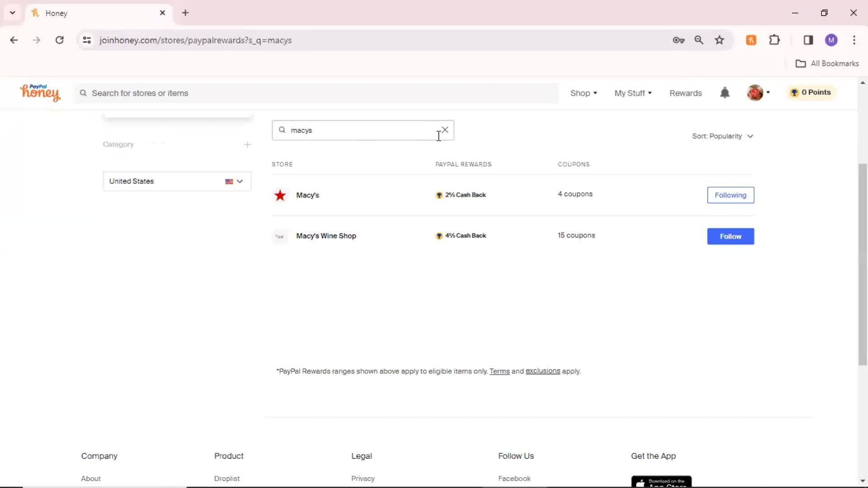
Task: Click the PayPal Honey logo
Action: click(40, 93)
